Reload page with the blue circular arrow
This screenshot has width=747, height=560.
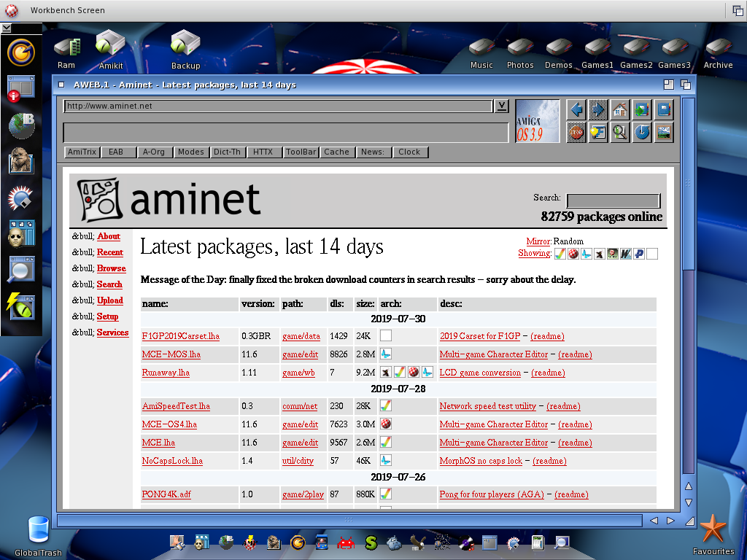(x=642, y=133)
